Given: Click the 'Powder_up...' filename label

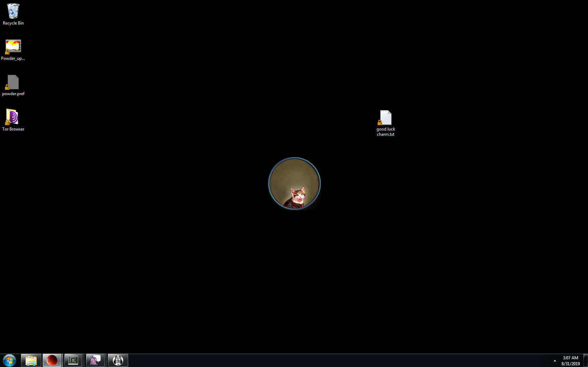Looking at the screenshot, I should coord(13,58).
